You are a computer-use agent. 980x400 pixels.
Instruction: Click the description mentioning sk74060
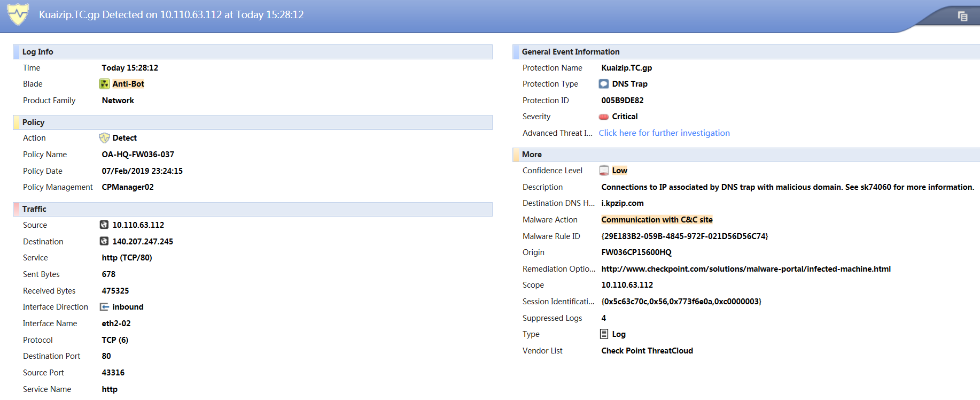(x=788, y=187)
